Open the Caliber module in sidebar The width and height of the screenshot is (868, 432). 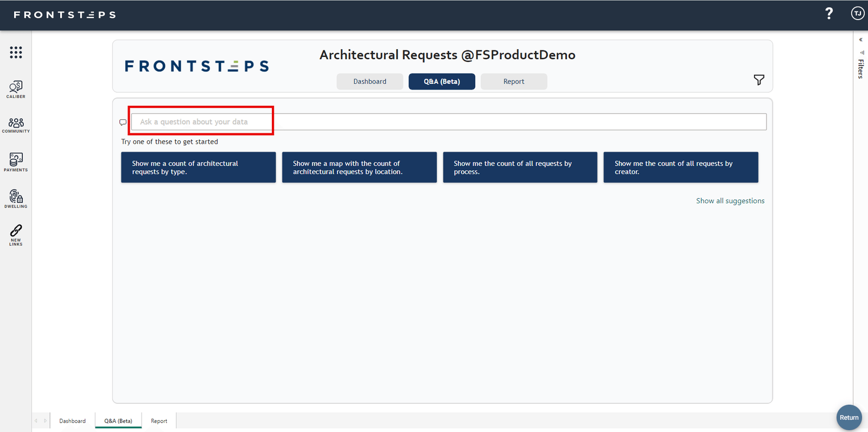16,89
